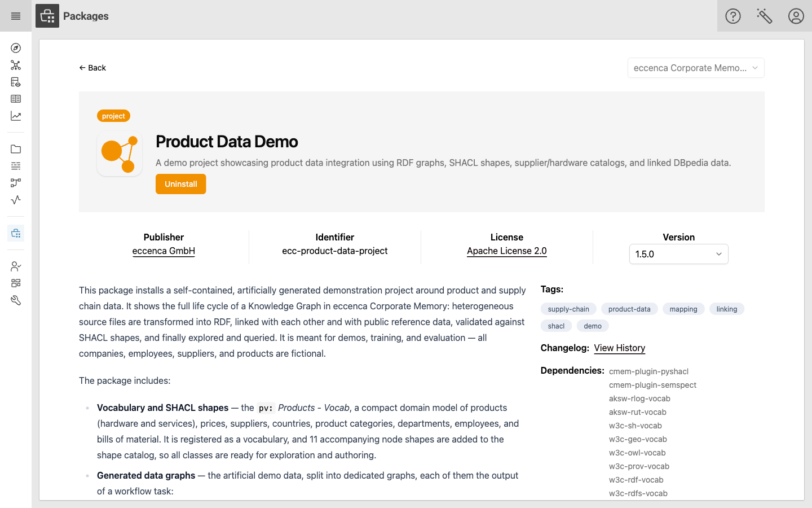Click the orange project badge
The image size is (812, 508).
pyautogui.click(x=113, y=116)
